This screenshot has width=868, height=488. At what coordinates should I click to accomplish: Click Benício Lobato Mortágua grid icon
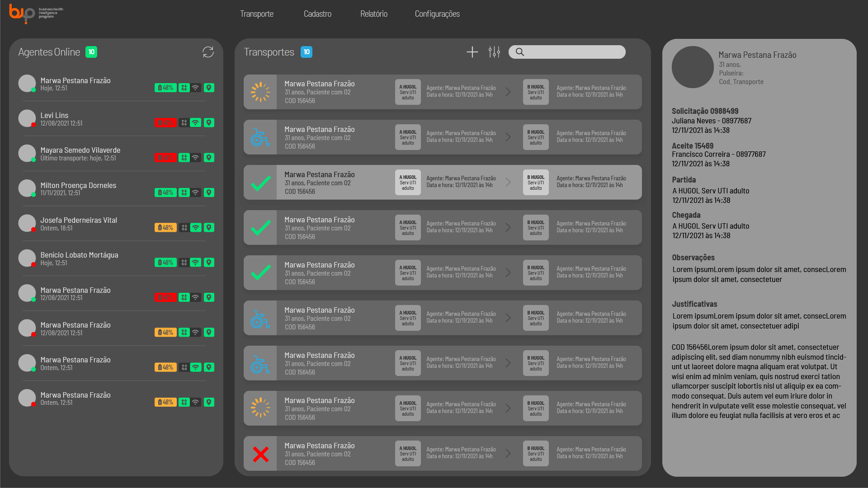184,263
